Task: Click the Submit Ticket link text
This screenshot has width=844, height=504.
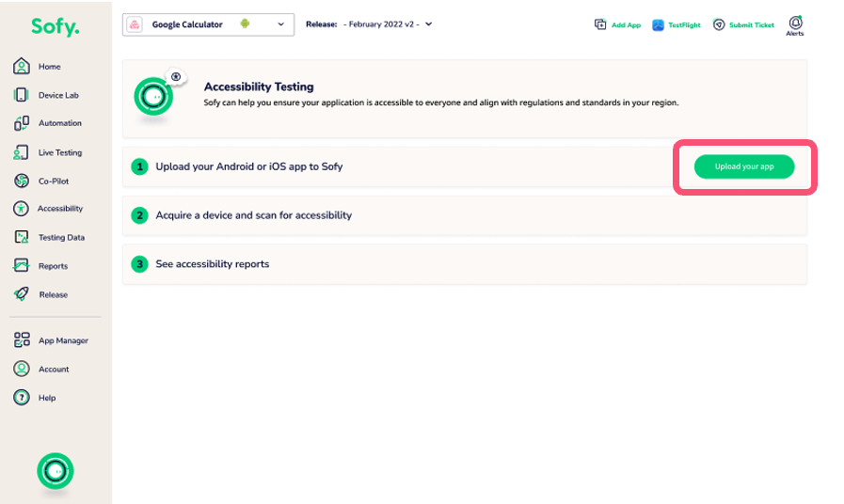Action: point(752,25)
